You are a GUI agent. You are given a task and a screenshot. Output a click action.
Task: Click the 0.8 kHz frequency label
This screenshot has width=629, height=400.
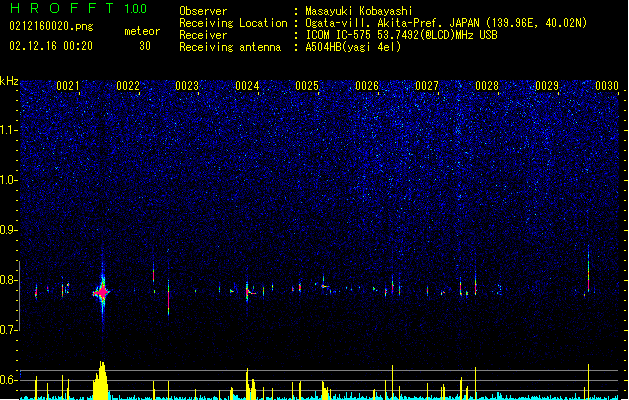pos(8,280)
